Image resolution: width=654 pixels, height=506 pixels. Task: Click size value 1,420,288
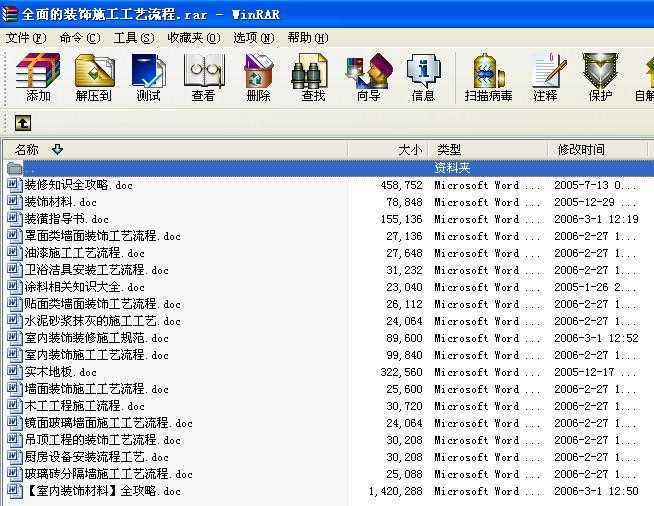[395, 491]
